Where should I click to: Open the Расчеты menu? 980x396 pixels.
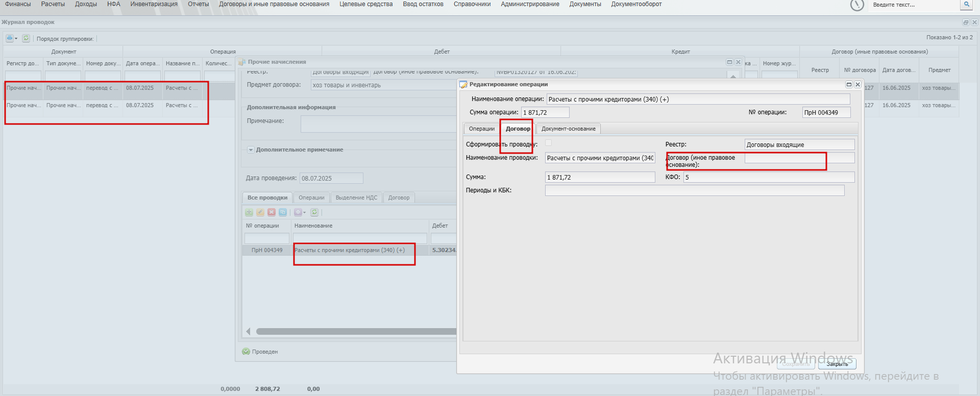click(x=53, y=4)
